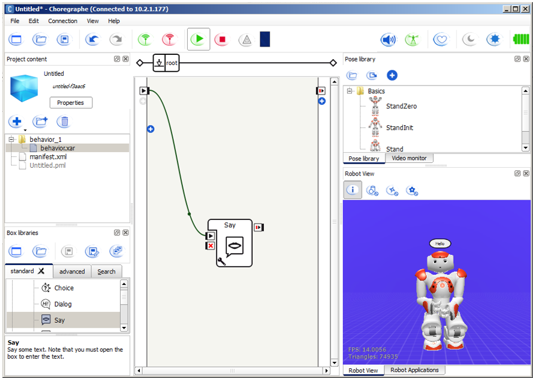Open the Edit menu
The height and width of the screenshot is (382, 534).
[x=33, y=21]
